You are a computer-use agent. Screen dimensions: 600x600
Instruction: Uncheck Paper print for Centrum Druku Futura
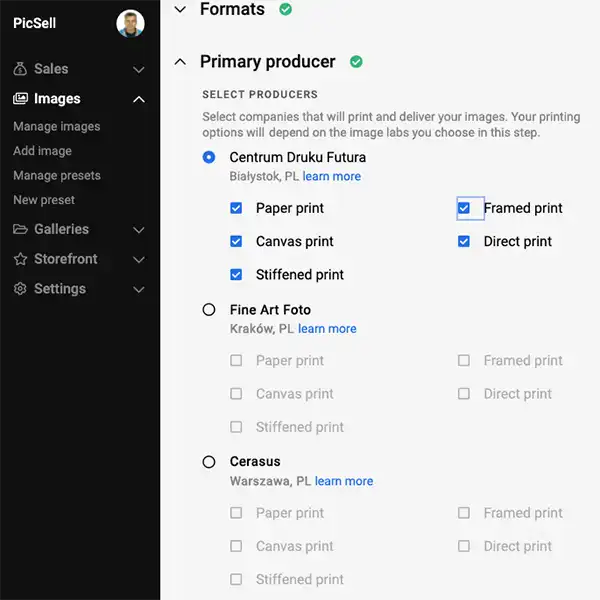236,208
